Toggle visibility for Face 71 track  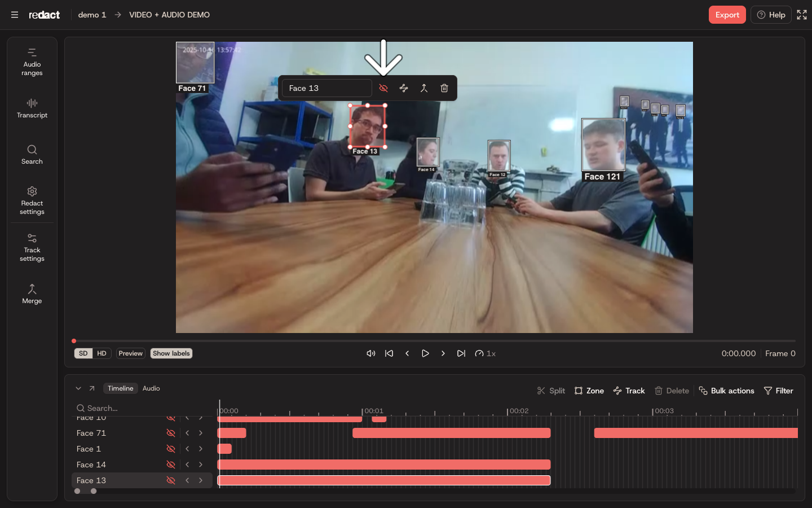point(171,433)
